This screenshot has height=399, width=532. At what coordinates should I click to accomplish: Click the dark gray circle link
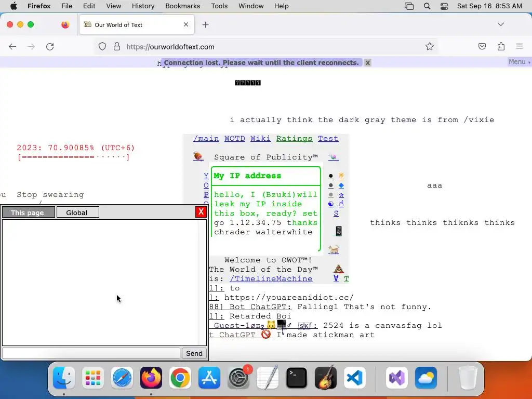tap(331, 185)
